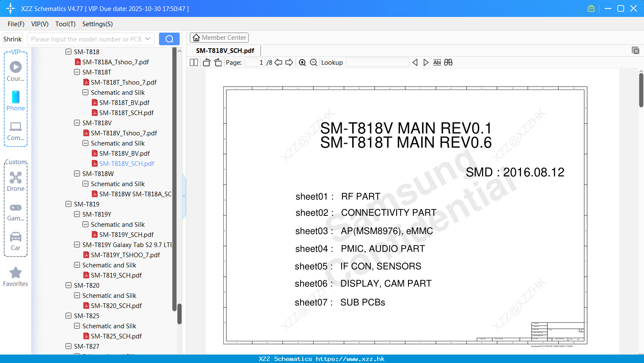Collapse SM-T819Y Galaxy Tab S2 9.7 LTE node
This screenshot has height=363, width=644.
[x=77, y=245]
